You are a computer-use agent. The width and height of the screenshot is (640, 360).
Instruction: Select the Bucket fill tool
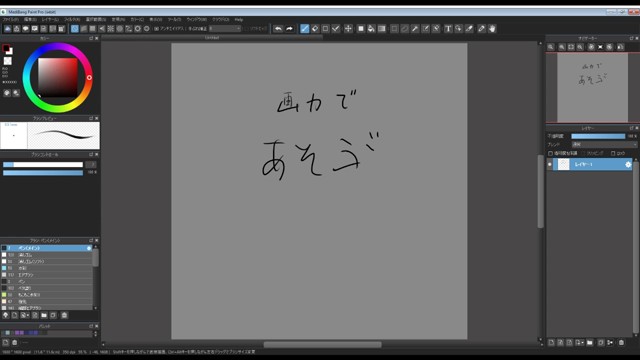(371, 29)
